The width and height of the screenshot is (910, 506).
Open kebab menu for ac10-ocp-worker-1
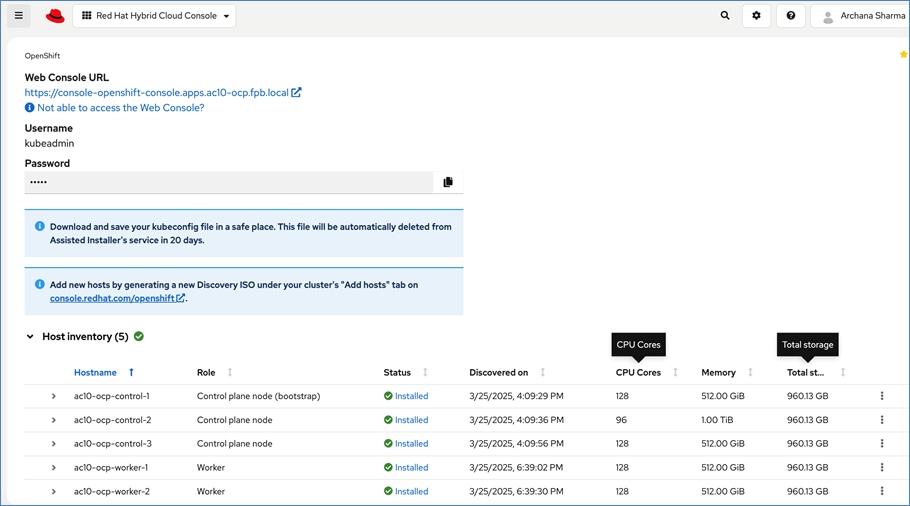coord(882,468)
